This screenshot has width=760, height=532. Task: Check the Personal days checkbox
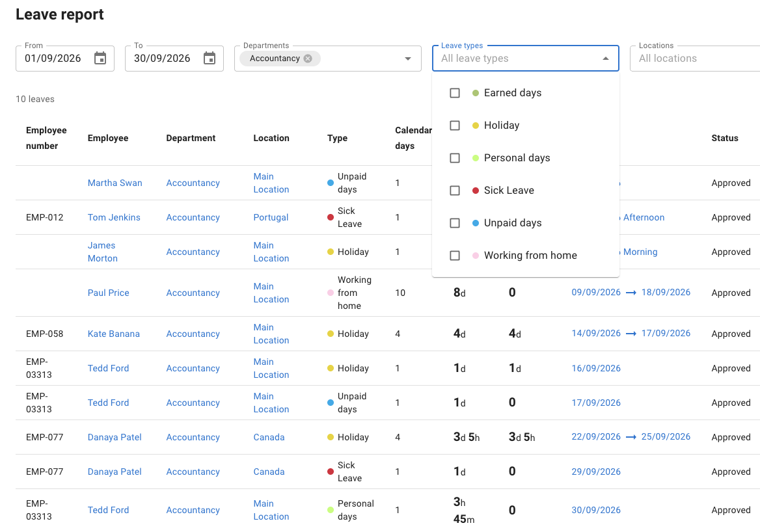455,158
